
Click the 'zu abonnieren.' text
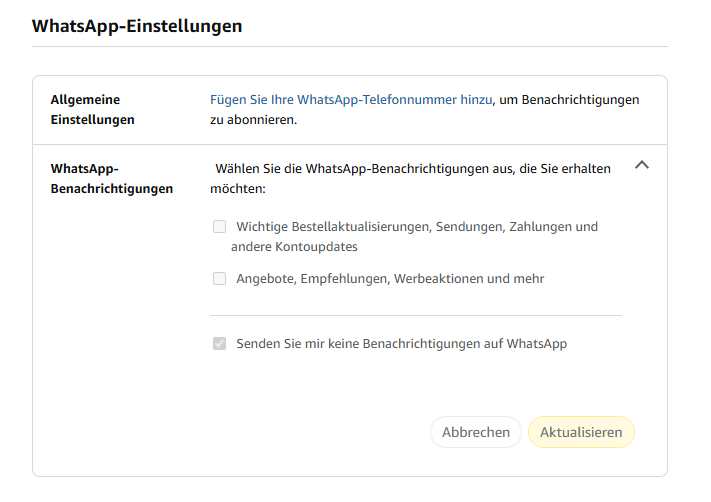pos(253,120)
